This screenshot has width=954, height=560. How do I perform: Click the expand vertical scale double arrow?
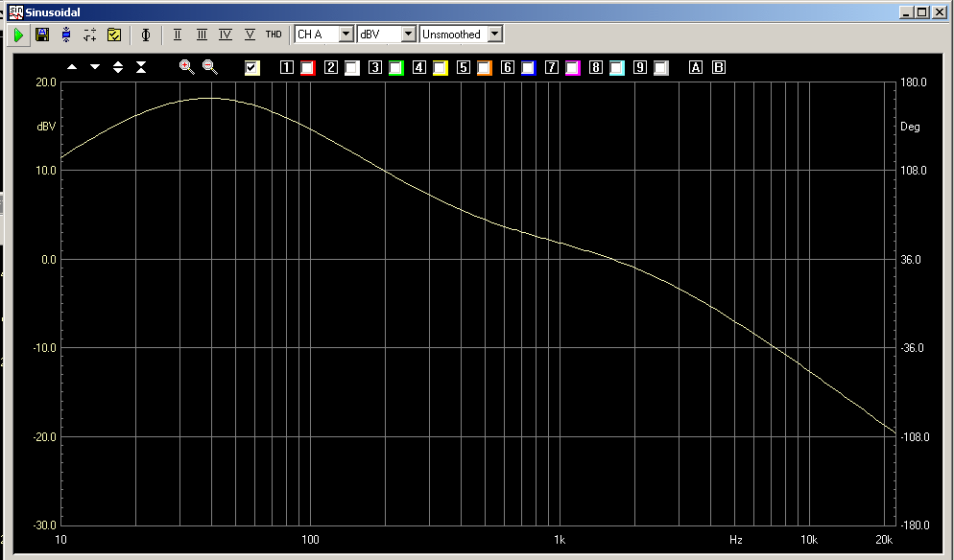click(x=118, y=67)
